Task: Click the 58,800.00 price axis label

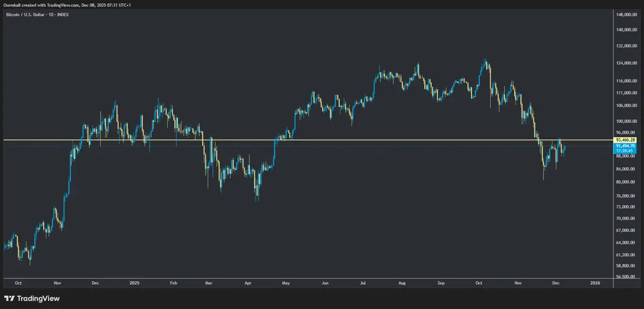Action: (x=625, y=266)
